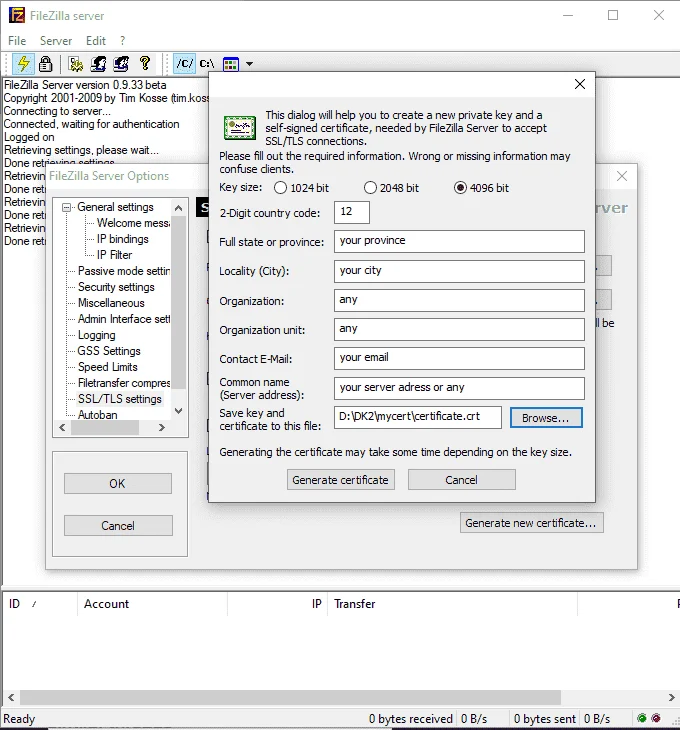The height and width of the screenshot is (730, 680).
Task: Collapse the General settings tree node
Action: click(x=67, y=207)
